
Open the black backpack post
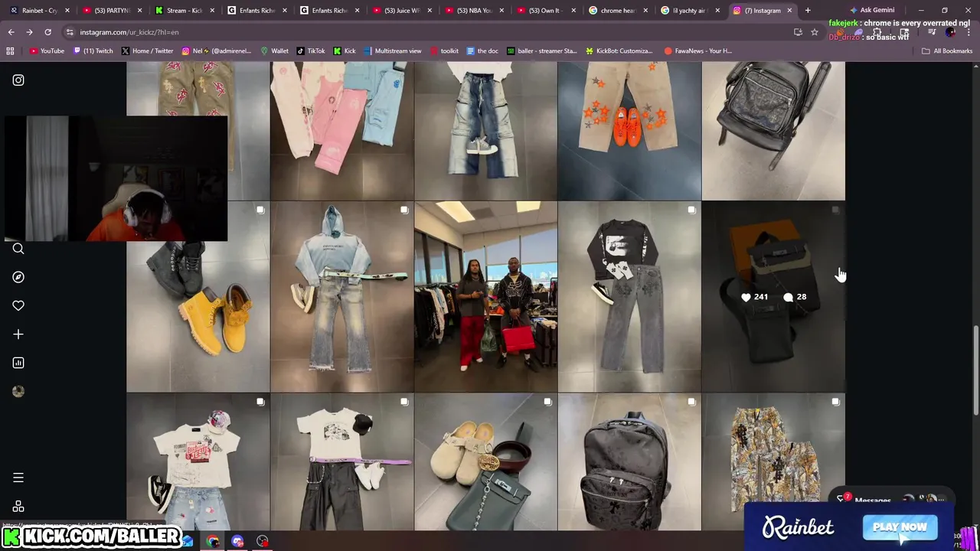pyautogui.click(x=629, y=462)
